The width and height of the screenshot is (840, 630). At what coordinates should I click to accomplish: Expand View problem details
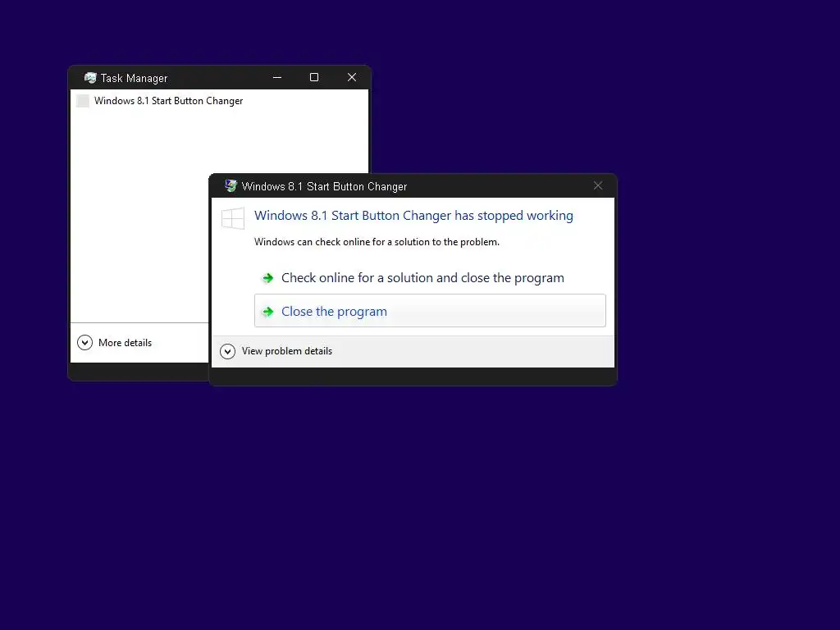coord(276,351)
